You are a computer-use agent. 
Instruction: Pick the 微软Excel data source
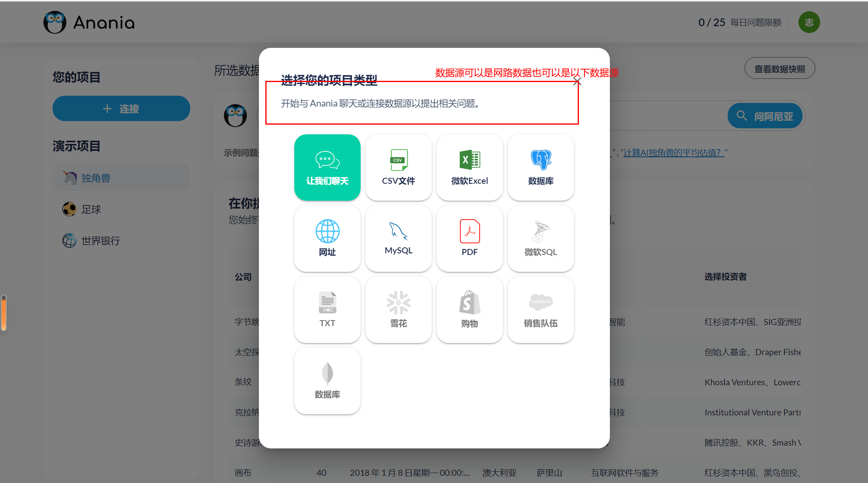click(469, 167)
